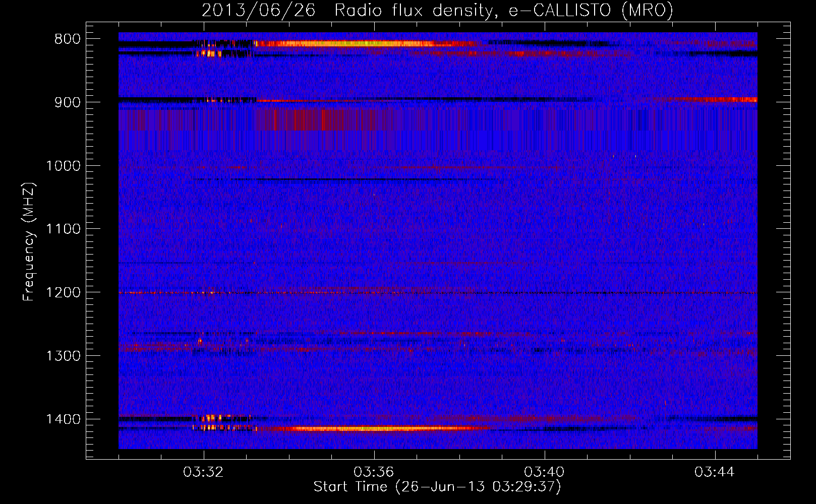This screenshot has height=504, width=816.
Task: Click the 03:36 time tick label
Action: pyautogui.click(x=374, y=472)
